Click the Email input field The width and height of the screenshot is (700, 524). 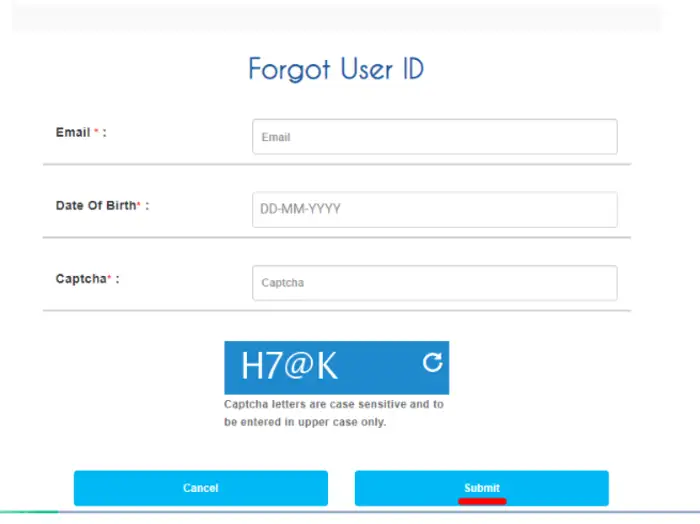(x=434, y=137)
